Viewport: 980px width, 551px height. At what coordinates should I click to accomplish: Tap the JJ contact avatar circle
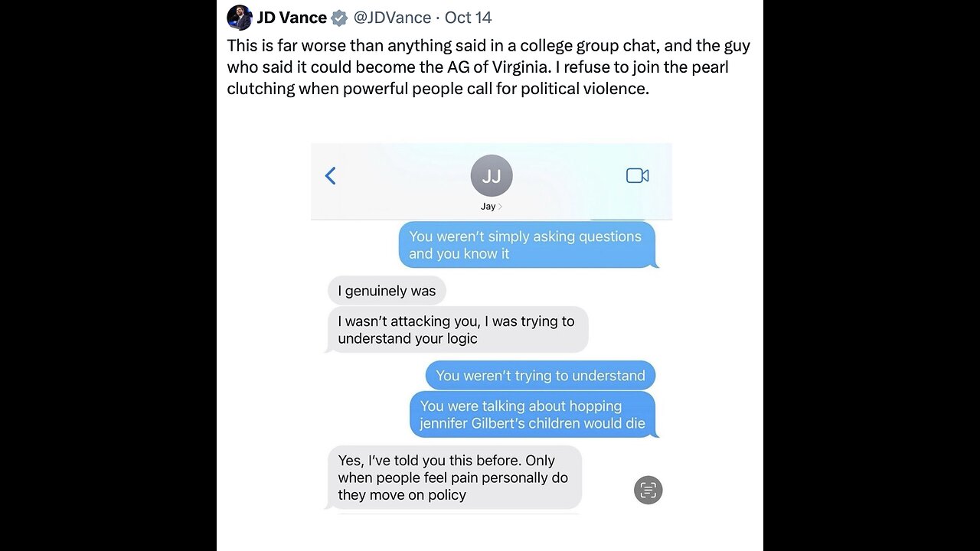pyautogui.click(x=491, y=176)
